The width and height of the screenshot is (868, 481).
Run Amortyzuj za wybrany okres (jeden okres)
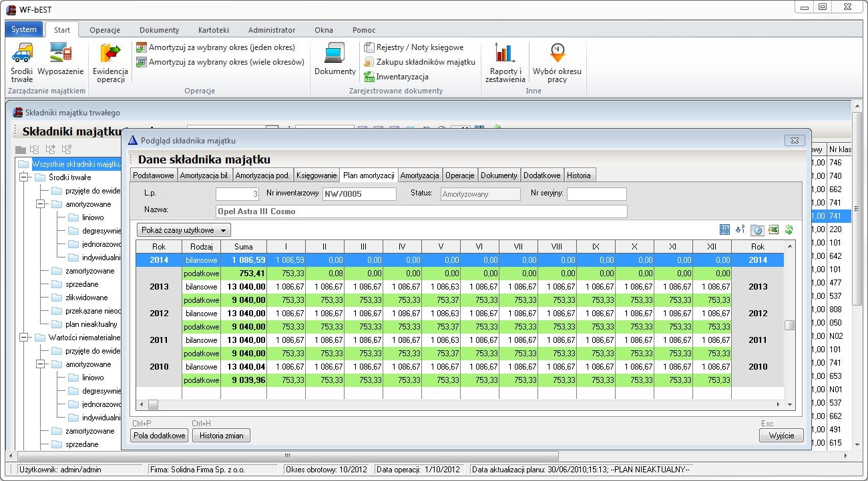pyautogui.click(x=215, y=47)
